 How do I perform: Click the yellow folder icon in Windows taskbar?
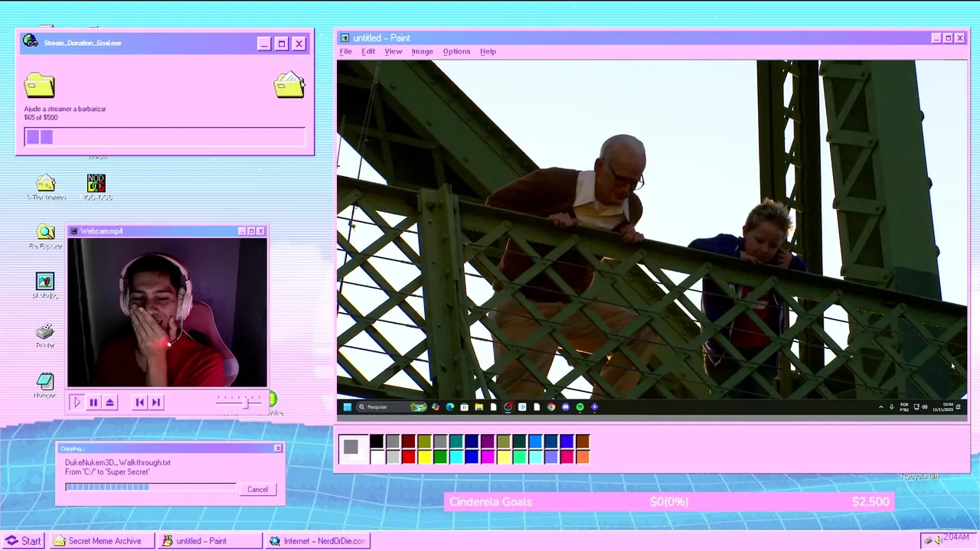(x=479, y=407)
